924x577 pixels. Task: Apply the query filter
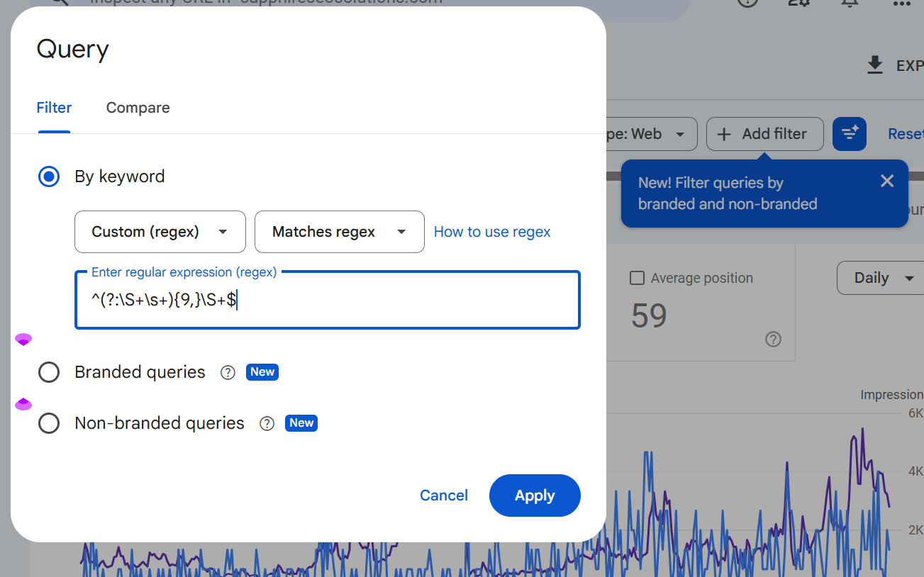coord(535,495)
